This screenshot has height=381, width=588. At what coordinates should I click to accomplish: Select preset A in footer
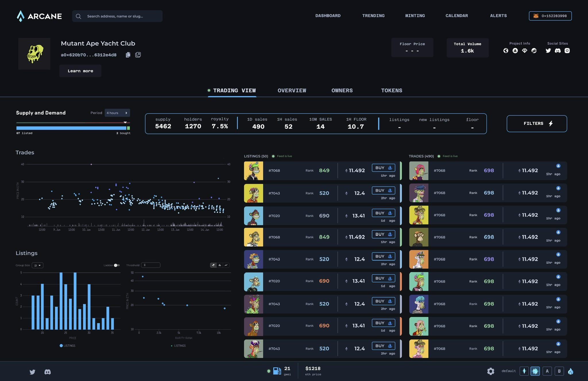tap(547, 371)
